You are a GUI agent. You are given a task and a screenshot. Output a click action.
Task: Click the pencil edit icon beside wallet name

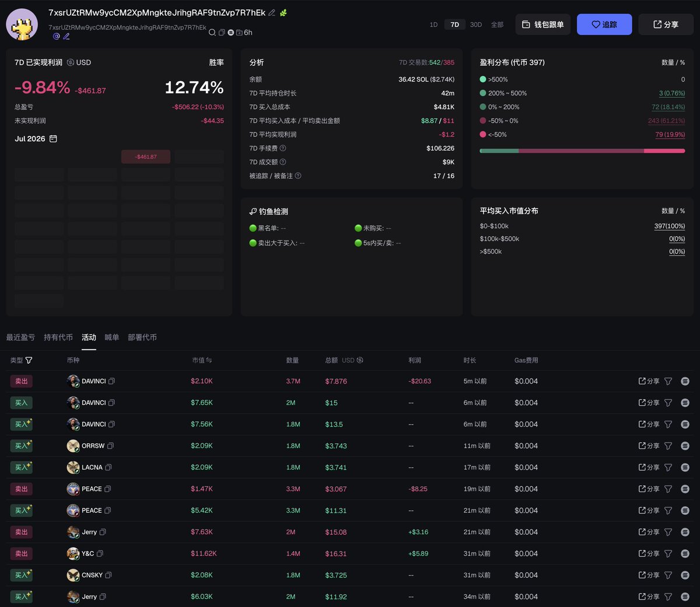(x=272, y=12)
